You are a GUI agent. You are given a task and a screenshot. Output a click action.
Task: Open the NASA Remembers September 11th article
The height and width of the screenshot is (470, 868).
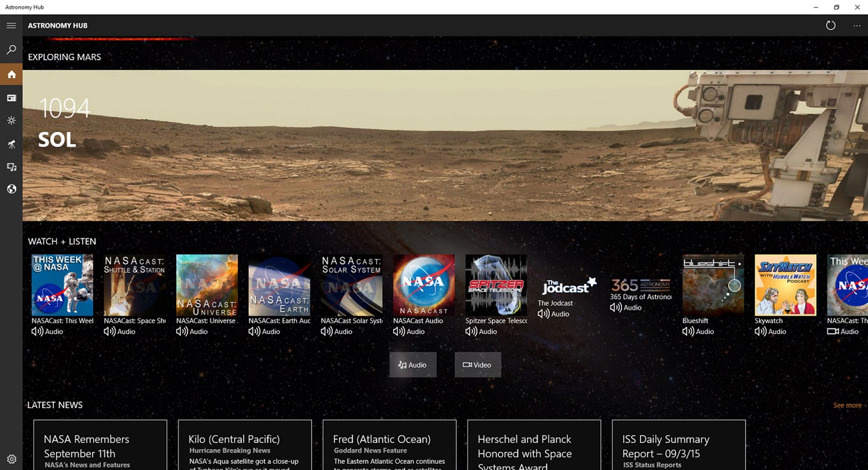point(100,445)
